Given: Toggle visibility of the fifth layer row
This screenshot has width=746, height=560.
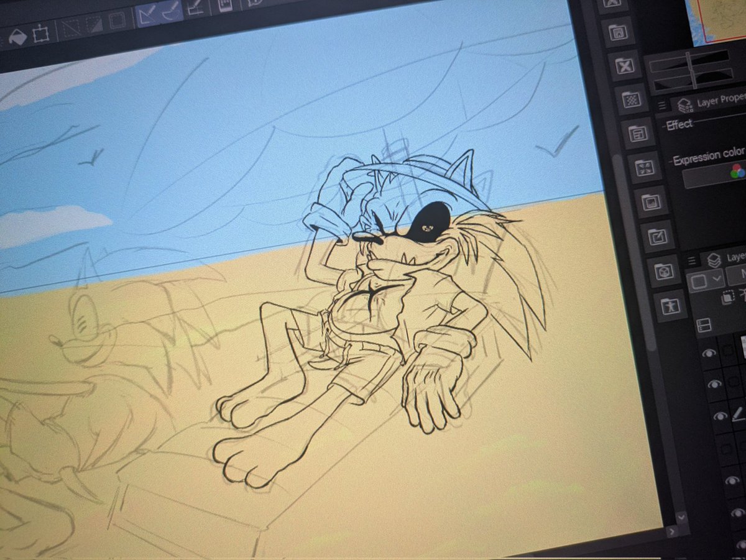Looking at the screenshot, I should [x=734, y=480].
